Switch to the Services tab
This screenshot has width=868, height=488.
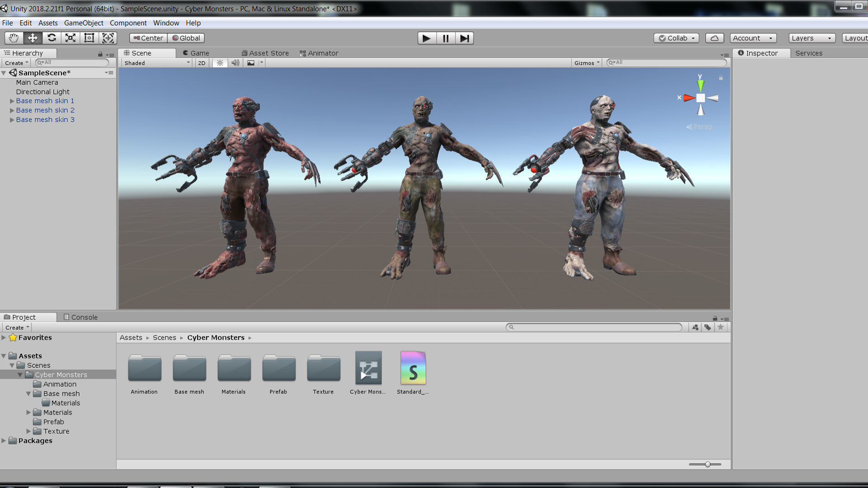click(x=809, y=53)
